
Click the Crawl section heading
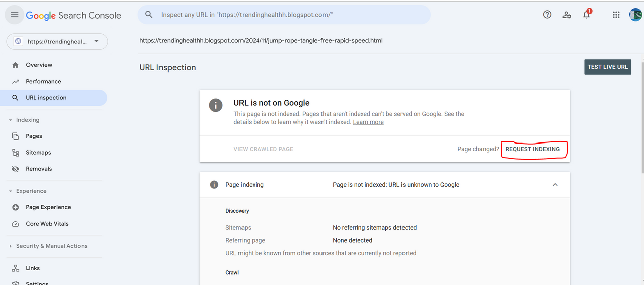pos(232,272)
